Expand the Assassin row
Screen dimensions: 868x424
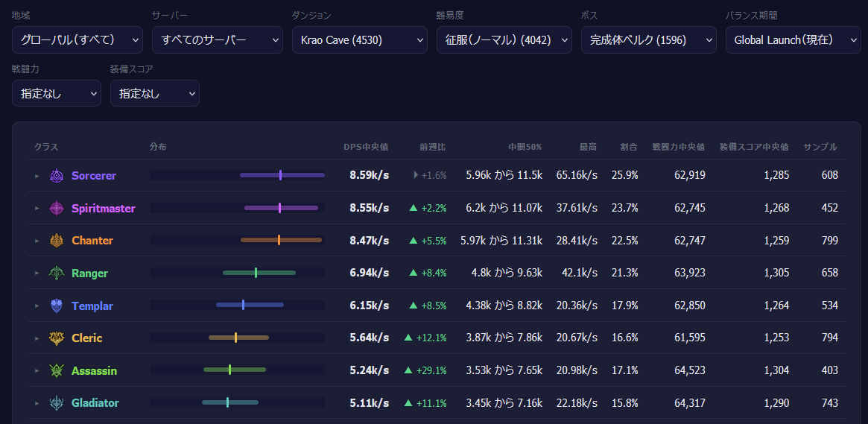[x=37, y=370]
